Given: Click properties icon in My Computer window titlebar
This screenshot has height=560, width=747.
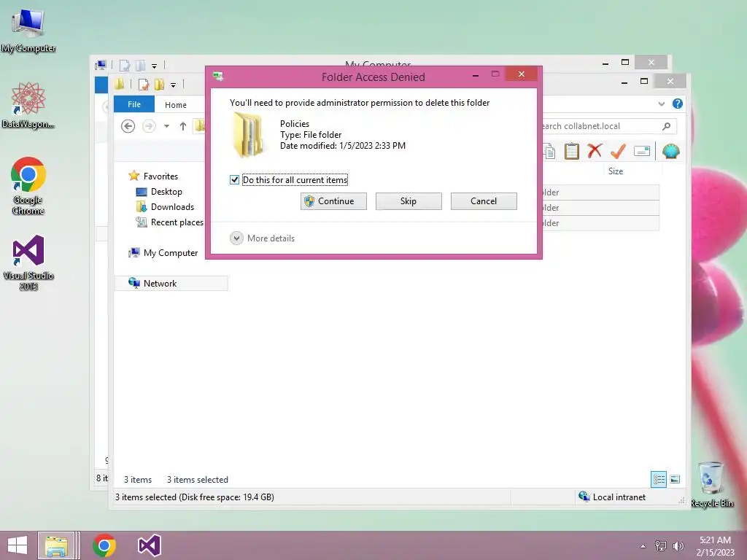Looking at the screenshot, I should tap(125, 65).
